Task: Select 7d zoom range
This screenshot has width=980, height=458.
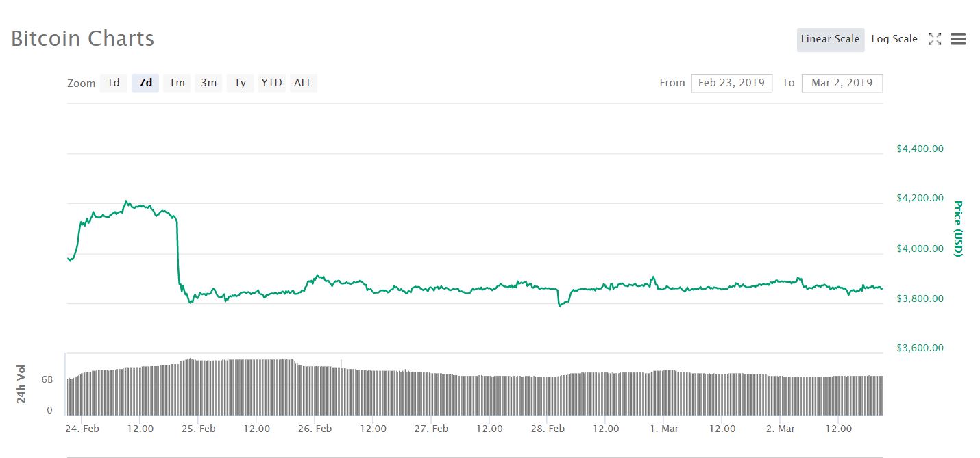Action: [145, 83]
